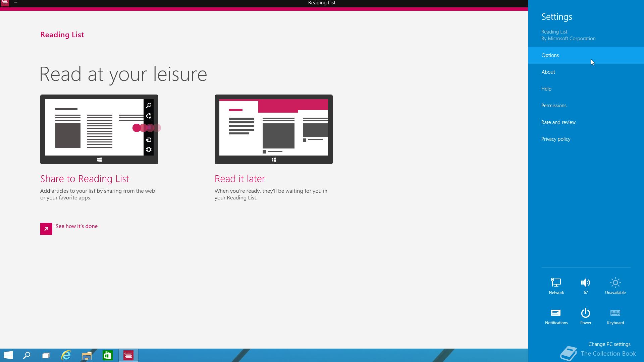Select Options in Settings pane
Viewport: 644px width, 362px height.
[x=550, y=55]
